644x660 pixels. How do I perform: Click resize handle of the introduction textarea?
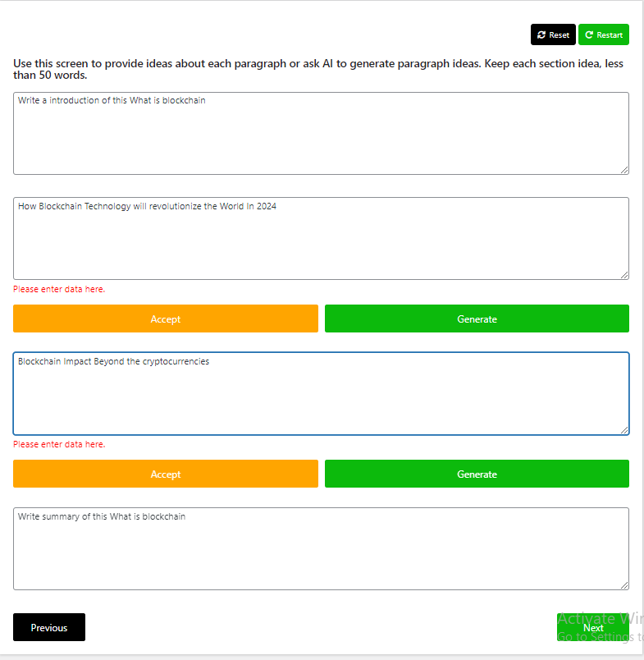tap(624, 170)
